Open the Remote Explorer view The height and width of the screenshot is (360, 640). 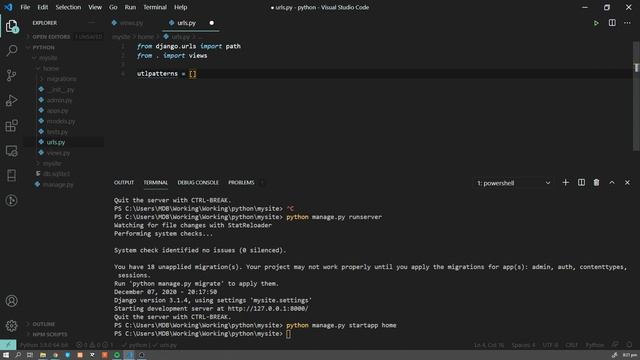[x=11, y=151]
